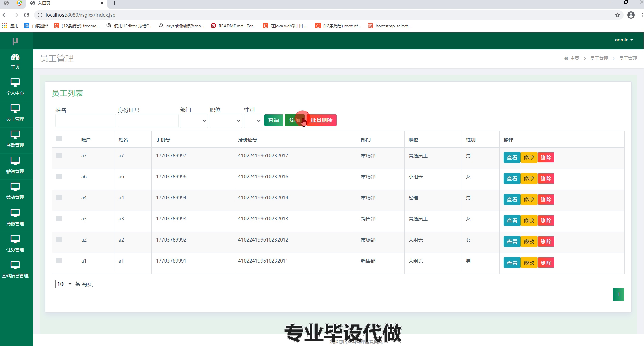The height and width of the screenshot is (346, 644).
Task: Open 薪资管理 in the sidebar
Action: tap(15, 165)
